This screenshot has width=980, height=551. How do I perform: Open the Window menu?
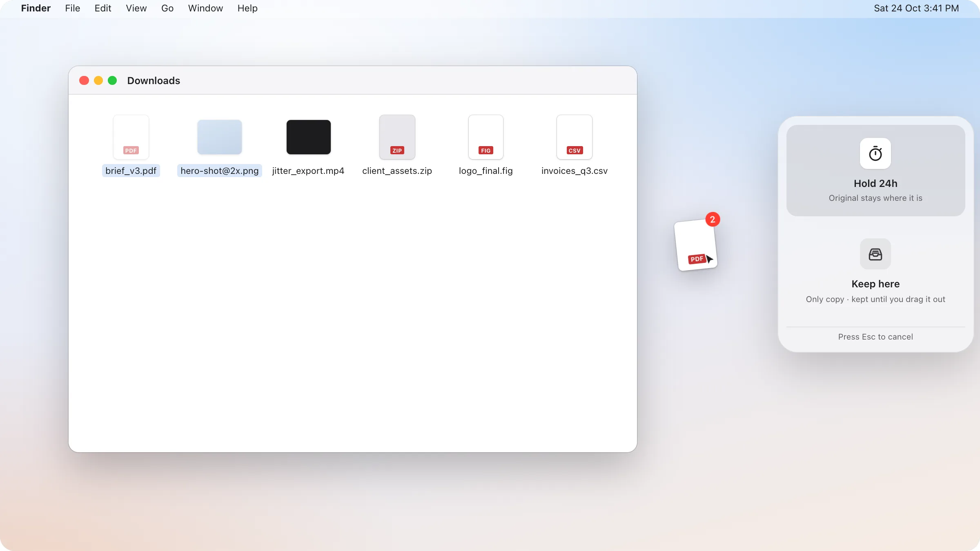point(205,8)
